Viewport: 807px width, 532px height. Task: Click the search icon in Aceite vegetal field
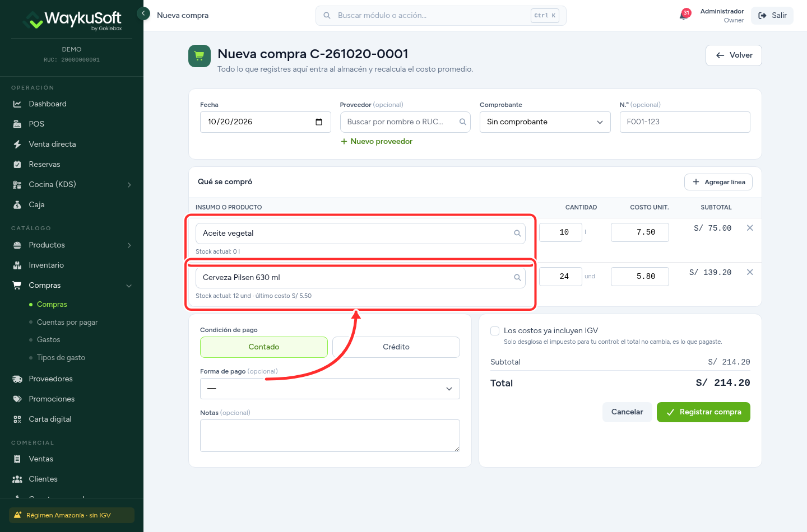[517, 234]
